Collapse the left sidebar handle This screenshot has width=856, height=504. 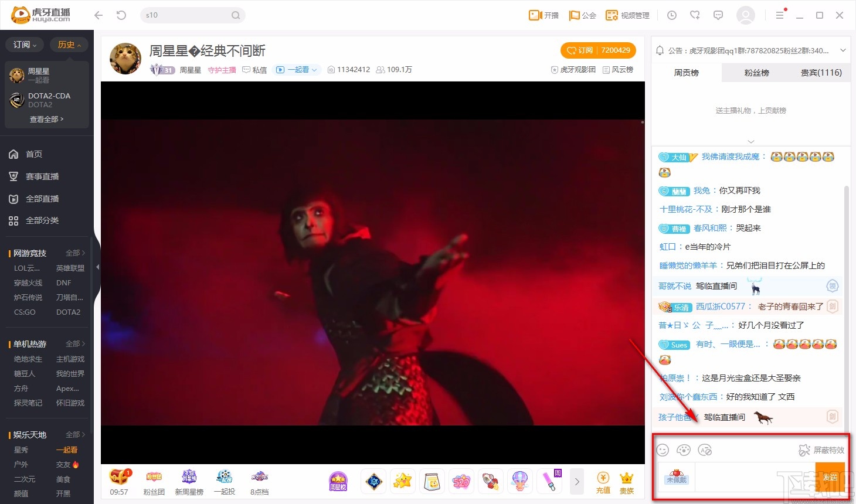97,267
